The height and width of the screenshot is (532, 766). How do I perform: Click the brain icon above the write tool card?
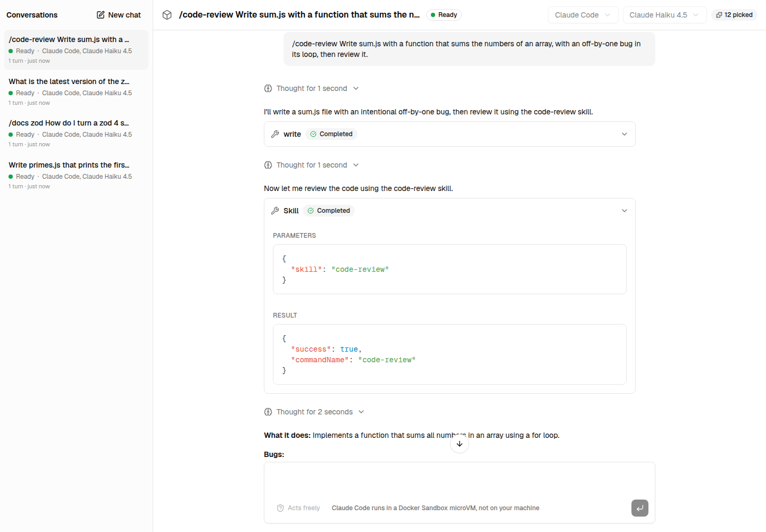268,88
